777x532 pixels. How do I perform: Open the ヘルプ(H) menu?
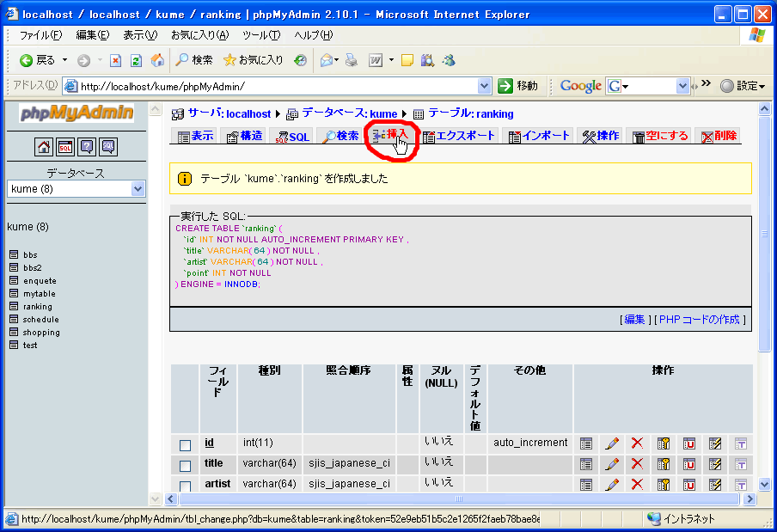pyautogui.click(x=314, y=35)
